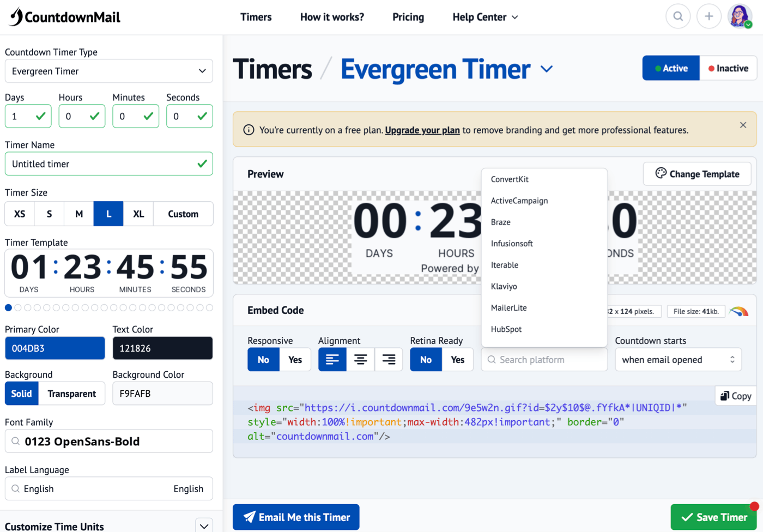Click the Hours input field
Screen dimensions: 763x532
point(82,116)
